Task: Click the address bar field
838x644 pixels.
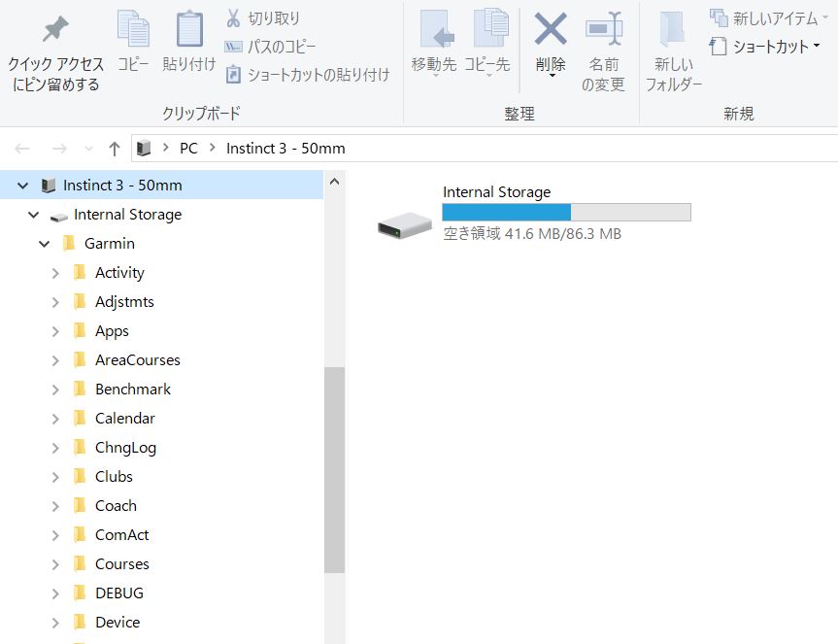Action: [485, 148]
